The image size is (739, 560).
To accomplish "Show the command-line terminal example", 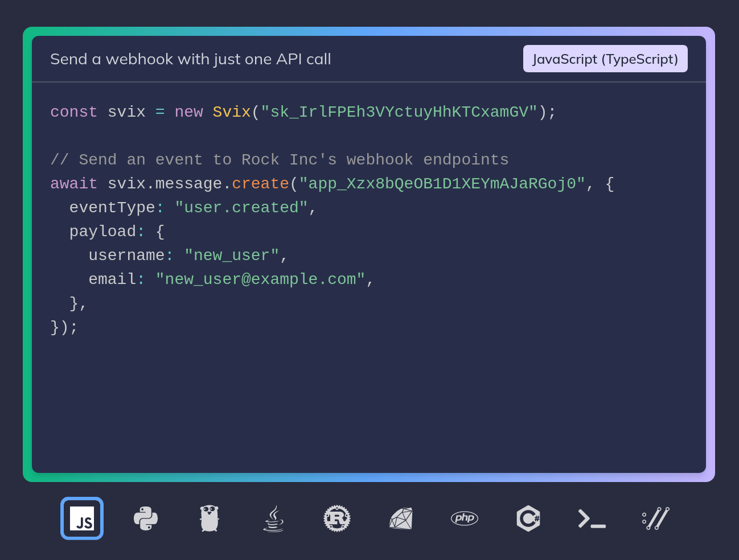I will pyautogui.click(x=592, y=518).
